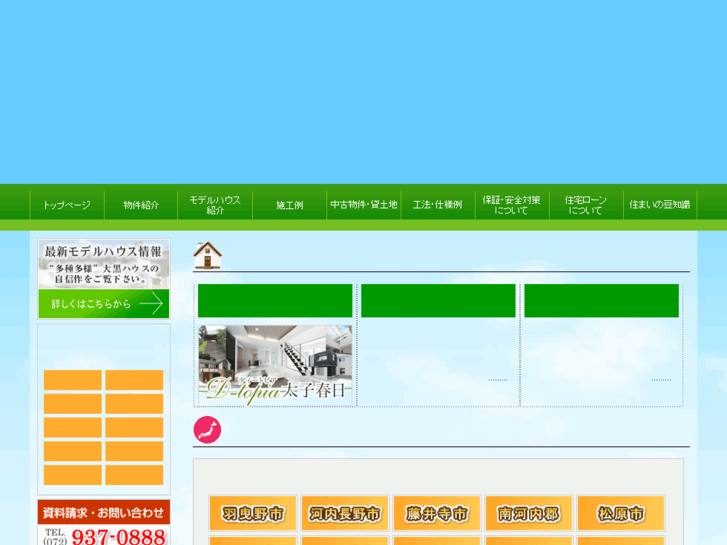Select the 藤井寺市 area button
The image size is (727, 545).
coord(436,513)
